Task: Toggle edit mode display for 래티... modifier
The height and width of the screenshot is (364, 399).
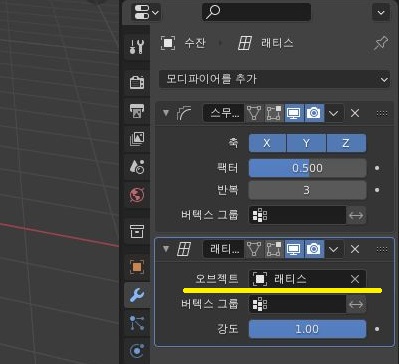Action: click(274, 249)
